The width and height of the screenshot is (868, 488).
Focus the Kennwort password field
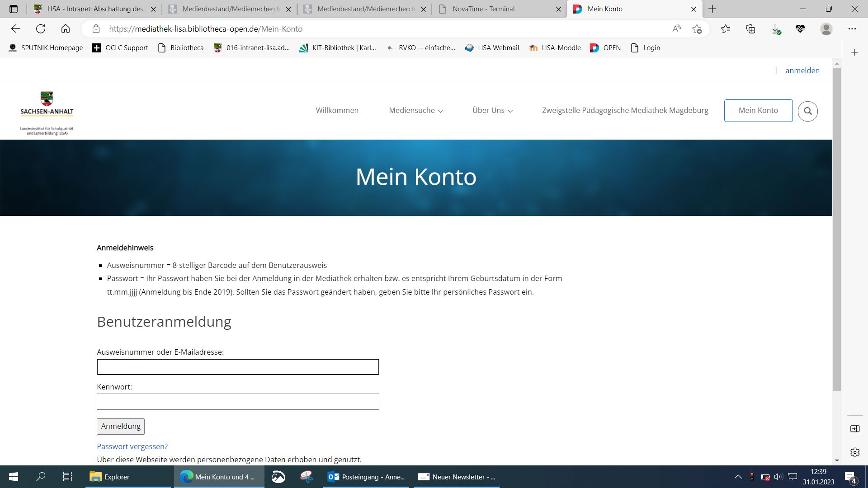(x=238, y=402)
